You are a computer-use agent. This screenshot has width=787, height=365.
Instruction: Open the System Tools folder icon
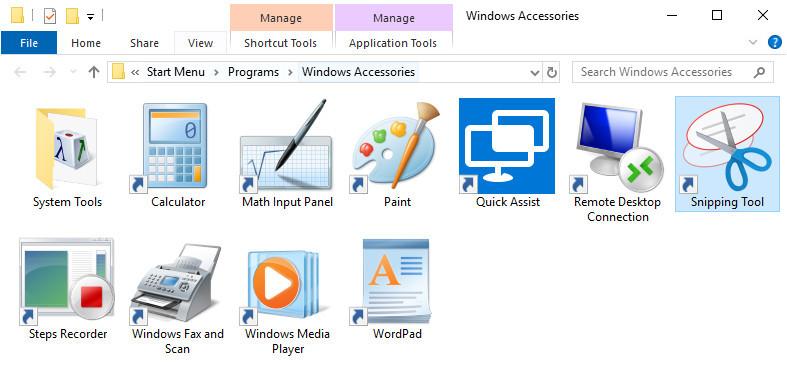[x=67, y=148]
